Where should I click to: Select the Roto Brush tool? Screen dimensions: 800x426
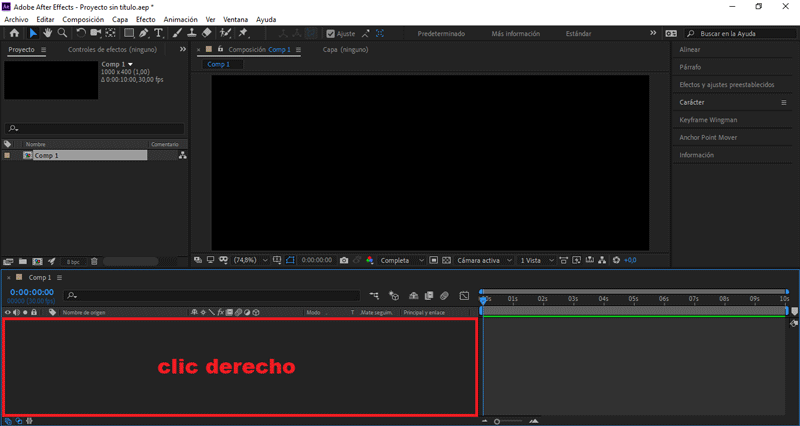coord(225,33)
